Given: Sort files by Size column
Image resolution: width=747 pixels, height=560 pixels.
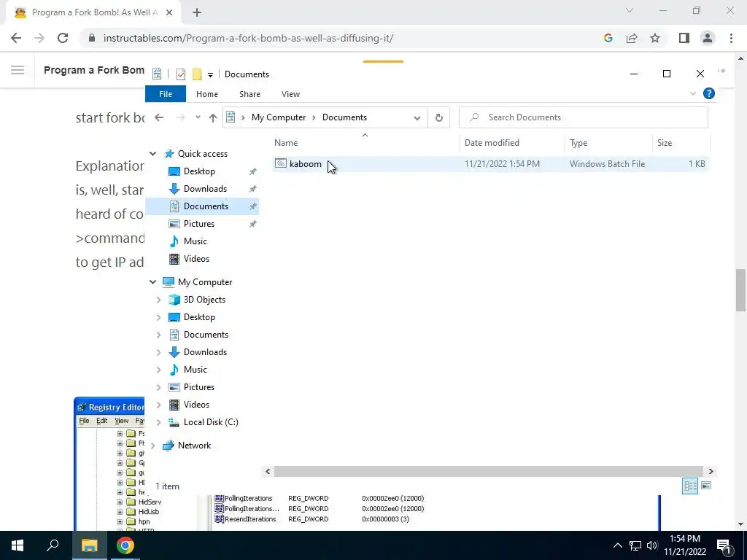Looking at the screenshot, I should pos(664,142).
